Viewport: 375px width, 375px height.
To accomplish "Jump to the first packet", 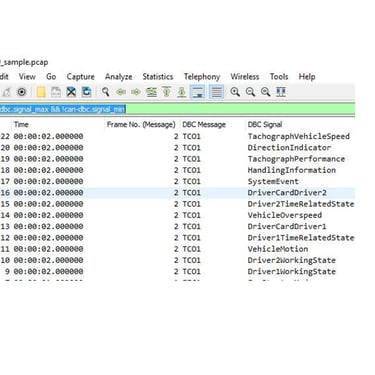I will [166, 92].
